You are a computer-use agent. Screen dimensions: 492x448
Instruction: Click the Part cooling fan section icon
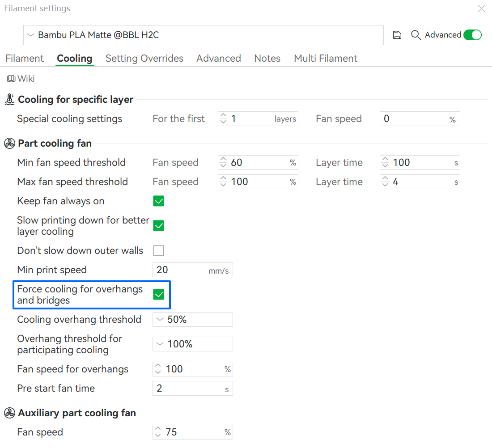coord(10,144)
